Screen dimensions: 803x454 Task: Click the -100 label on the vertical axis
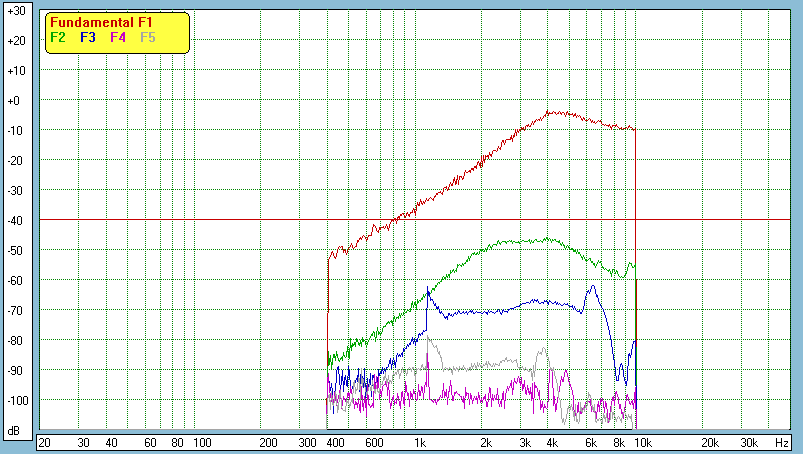[x=16, y=400]
